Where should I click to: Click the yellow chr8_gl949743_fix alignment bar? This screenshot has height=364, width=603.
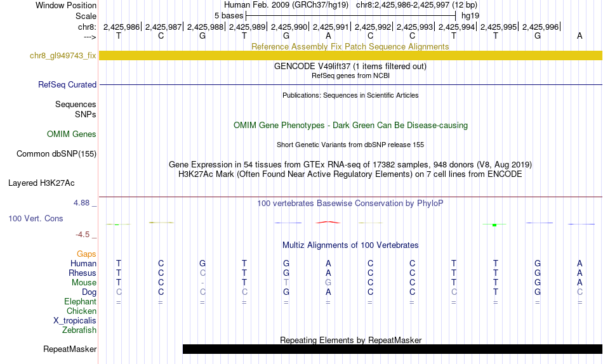[x=351, y=55]
